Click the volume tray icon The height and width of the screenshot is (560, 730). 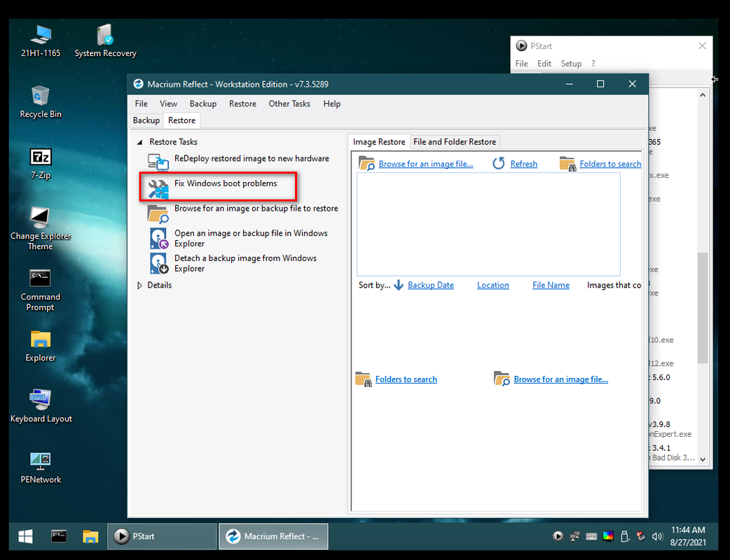pos(657,536)
